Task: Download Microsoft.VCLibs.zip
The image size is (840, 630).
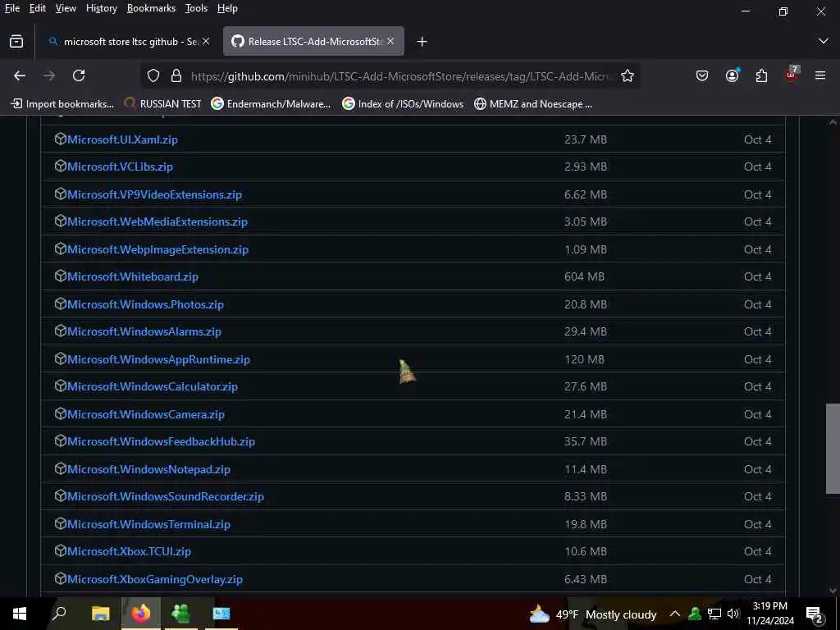Action: tap(120, 167)
